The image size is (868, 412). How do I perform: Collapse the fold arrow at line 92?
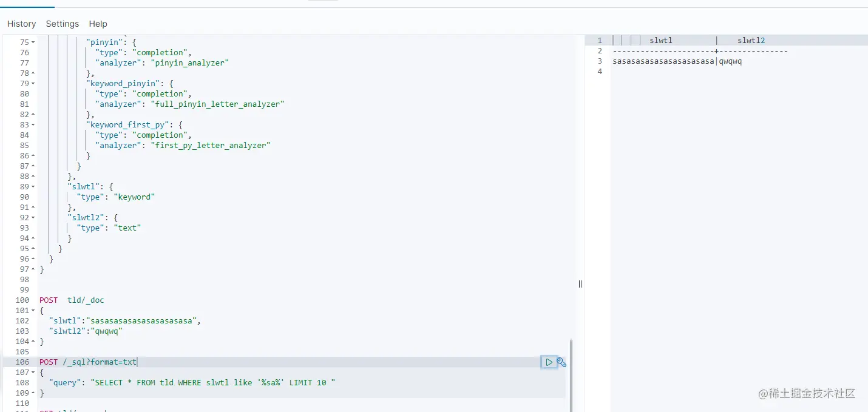[33, 218]
